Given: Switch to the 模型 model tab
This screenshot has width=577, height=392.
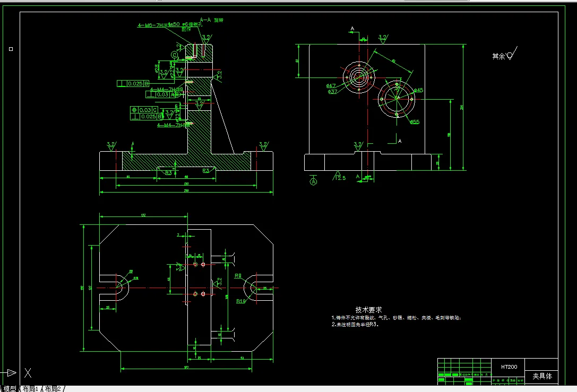Looking at the screenshot, I should coord(10,389).
